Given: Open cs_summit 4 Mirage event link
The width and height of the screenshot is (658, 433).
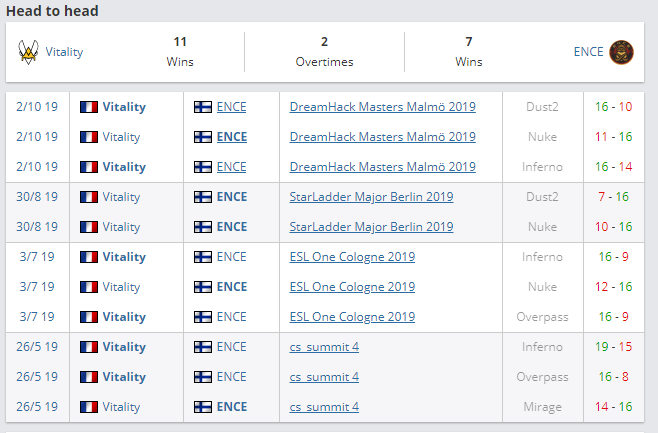Looking at the screenshot, I should pos(324,407).
